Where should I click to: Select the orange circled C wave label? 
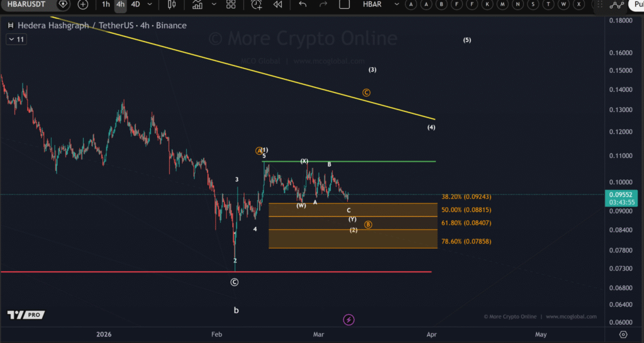pos(367,93)
